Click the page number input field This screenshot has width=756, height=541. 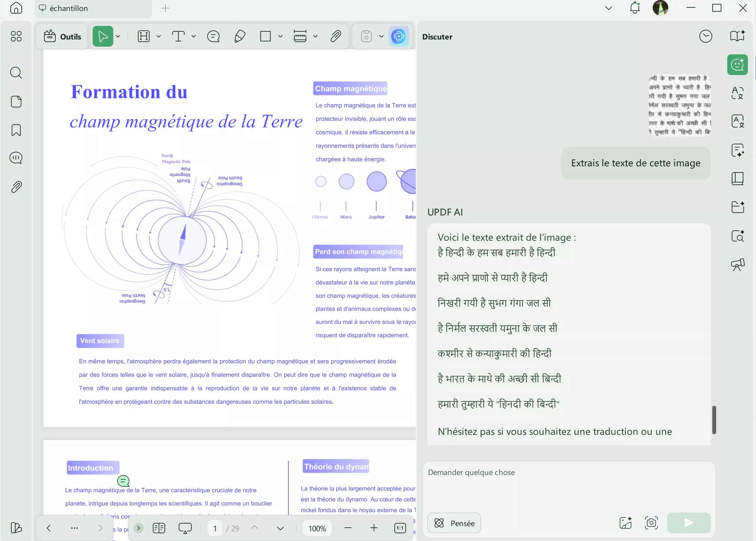tap(215, 528)
